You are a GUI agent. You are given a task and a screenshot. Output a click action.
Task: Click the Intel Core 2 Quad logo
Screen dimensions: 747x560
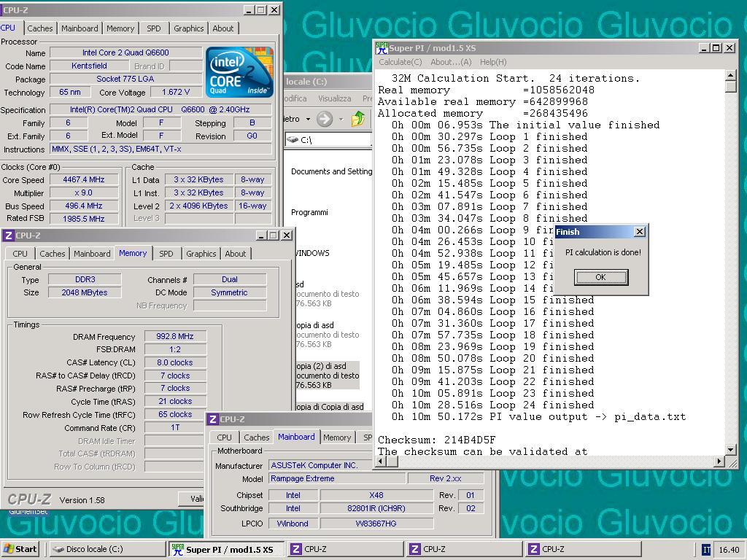pyautogui.click(x=239, y=72)
